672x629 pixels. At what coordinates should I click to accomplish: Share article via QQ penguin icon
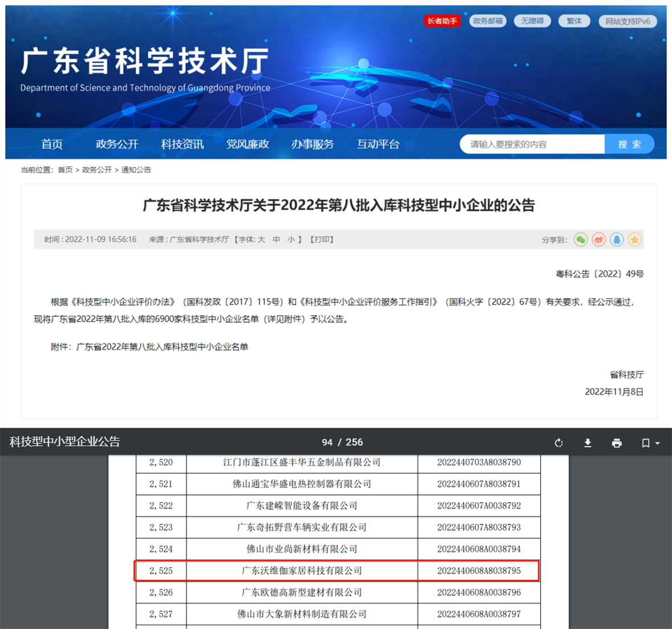pyautogui.click(x=617, y=240)
